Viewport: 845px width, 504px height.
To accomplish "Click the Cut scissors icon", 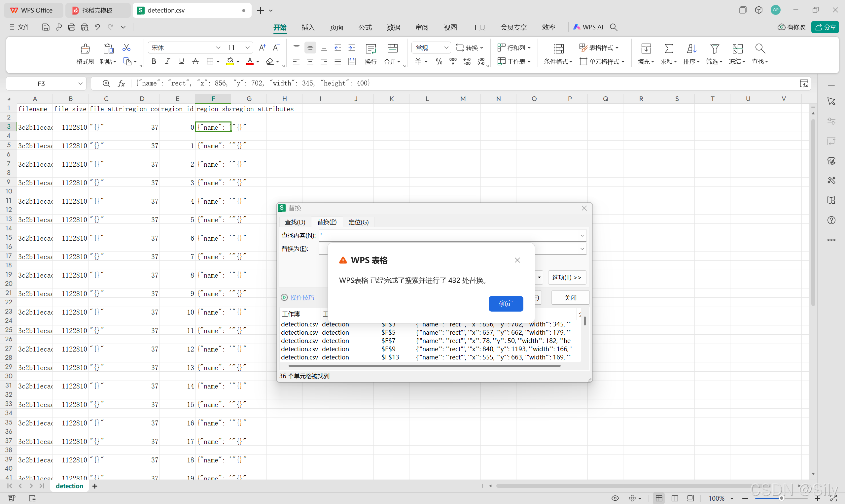I will click(x=126, y=48).
